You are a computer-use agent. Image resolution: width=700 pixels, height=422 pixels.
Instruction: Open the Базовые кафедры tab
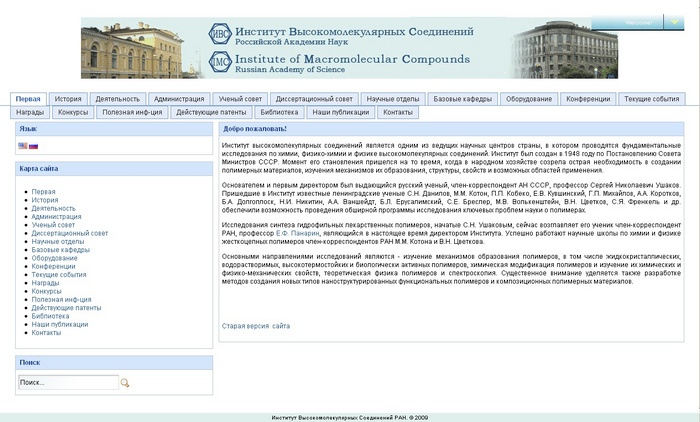(x=462, y=99)
